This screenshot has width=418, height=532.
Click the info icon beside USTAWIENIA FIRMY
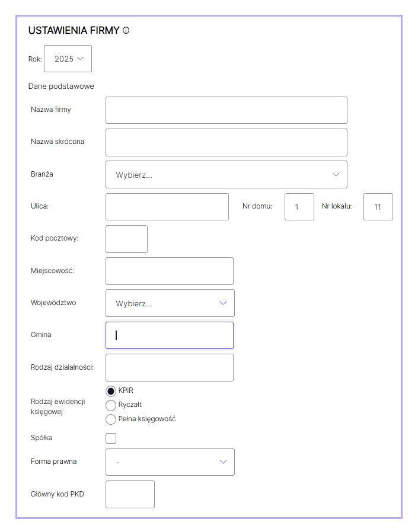[x=126, y=31]
